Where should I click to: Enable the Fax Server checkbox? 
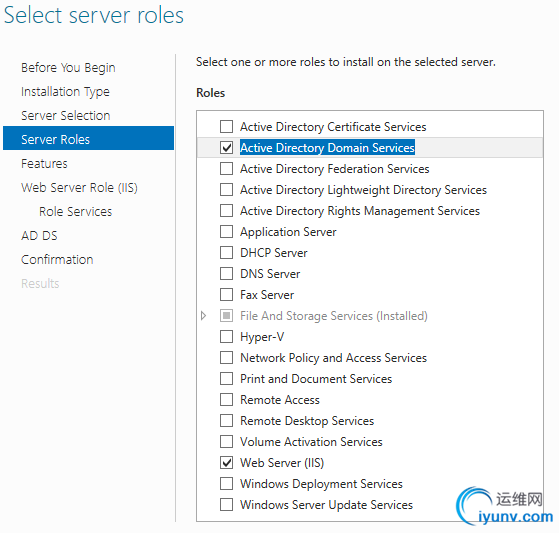pyautogui.click(x=226, y=295)
